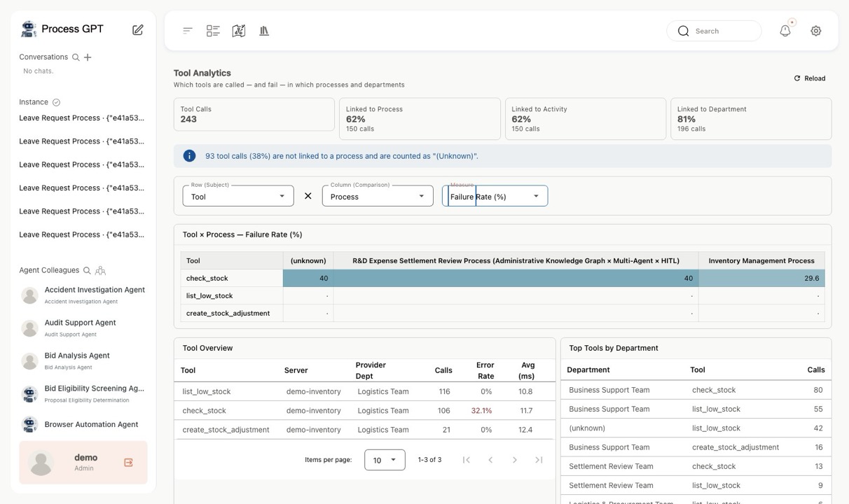Open notifications with the bell icon
The image size is (849, 504).
click(785, 31)
